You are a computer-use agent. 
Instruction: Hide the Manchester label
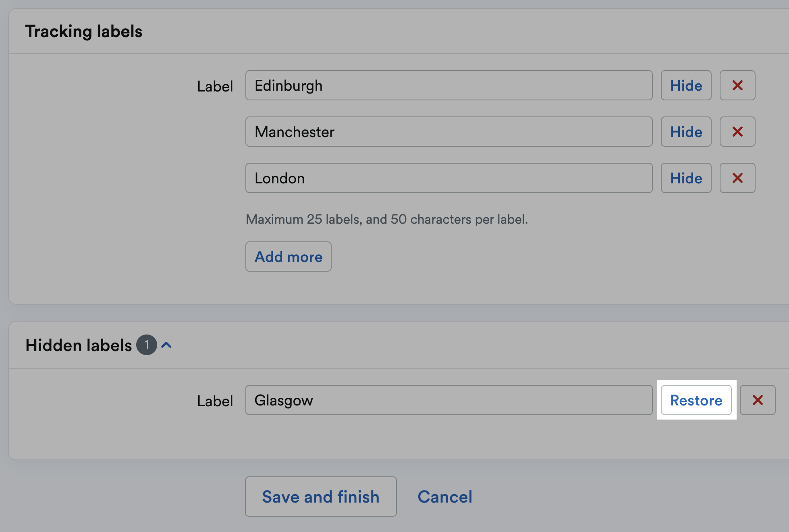pos(686,132)
